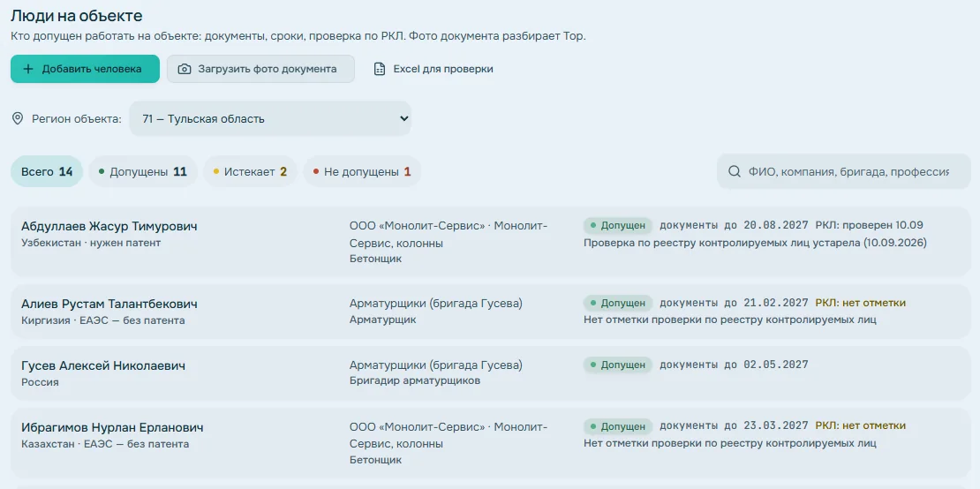This screenshot has width=980, height=489.
Task: Add a new person with Добавить человека
Action: (x=85, y=69)
